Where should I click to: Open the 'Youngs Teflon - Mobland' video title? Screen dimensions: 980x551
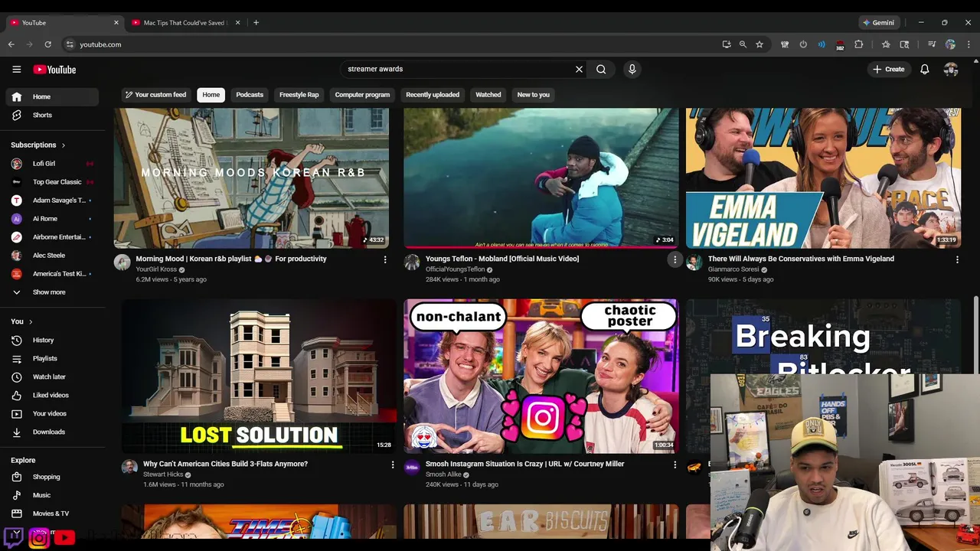pos(502,259)
